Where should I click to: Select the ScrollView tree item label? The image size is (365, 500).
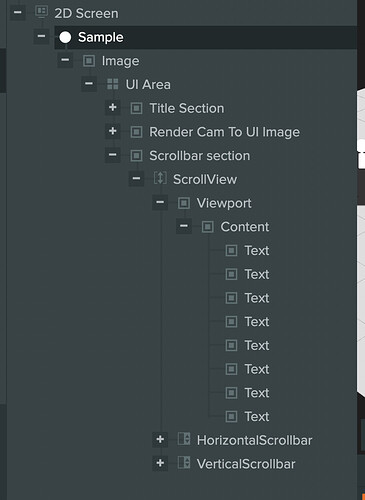click(205, 180)
